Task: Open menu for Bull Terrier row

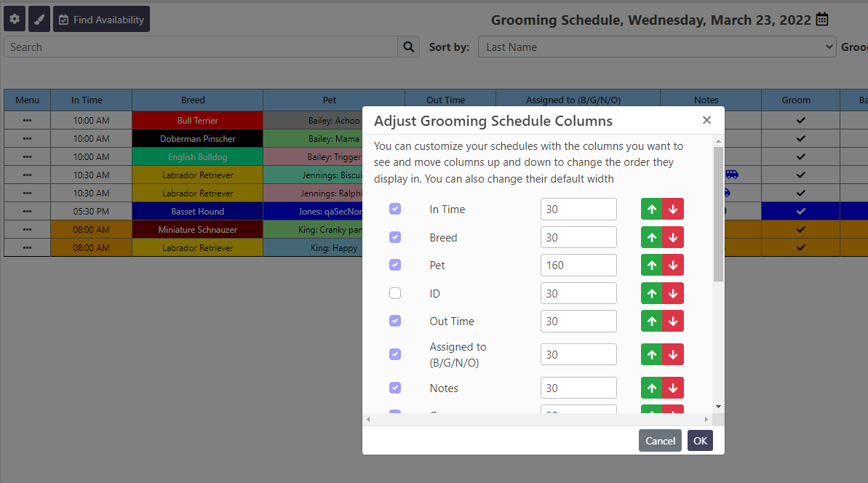Action: (27, 121)
